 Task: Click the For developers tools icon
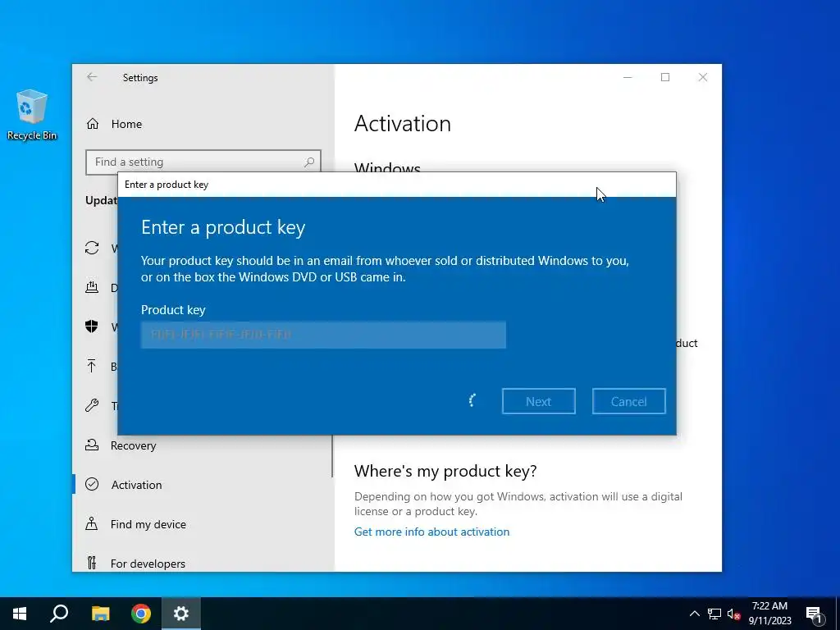click(92, 563)
